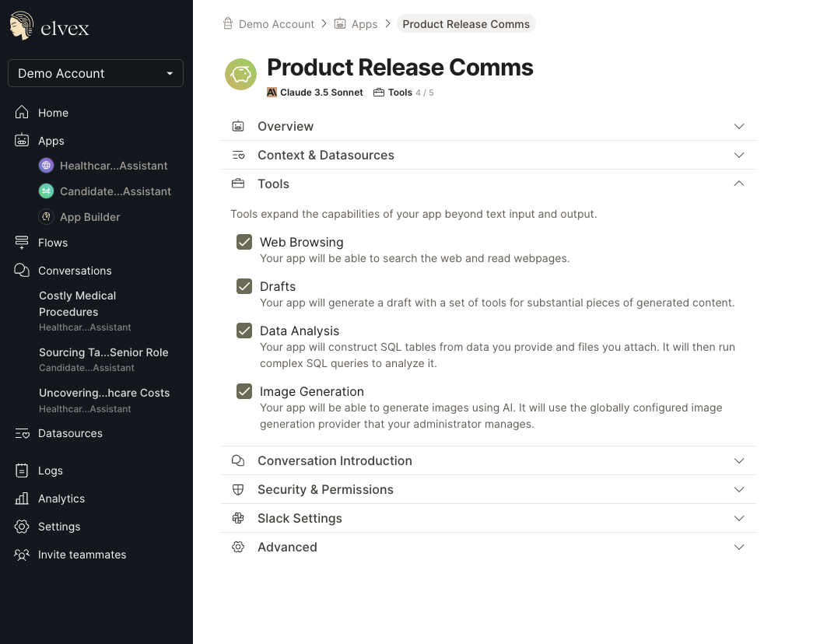Expand the Overview section
Image resolution: width=813 pixels, height=644 pixels.
click(739, 126)
